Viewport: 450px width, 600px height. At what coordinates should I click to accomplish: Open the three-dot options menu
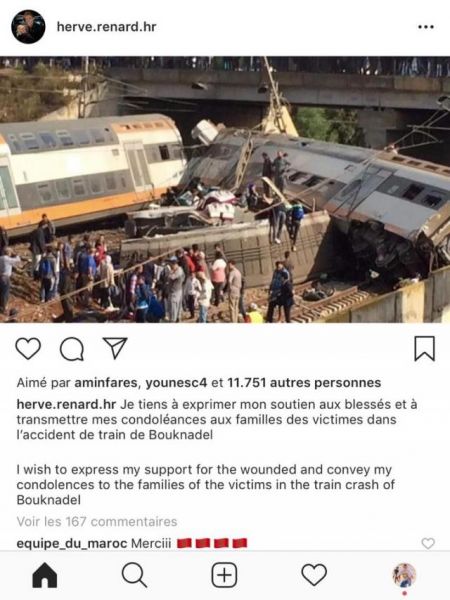(x=426, y=27)
